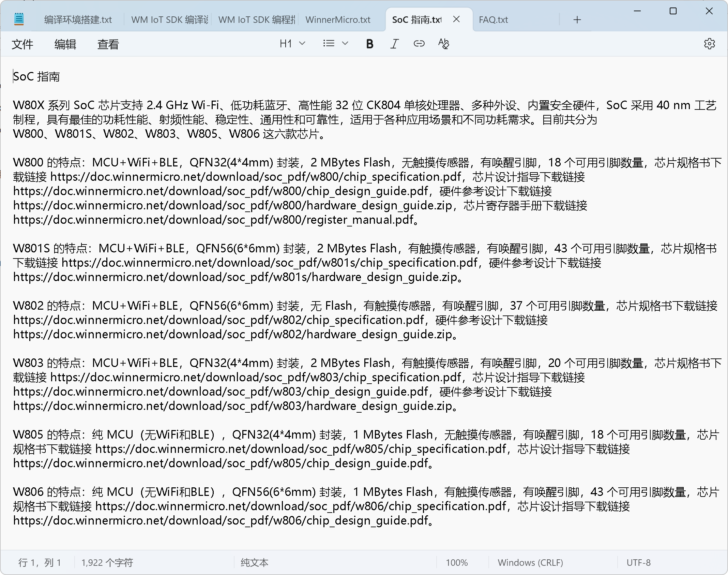Open the 文件 menu
Image resolution: width=728 pixels, height=575 pixels.
[22, 44]
